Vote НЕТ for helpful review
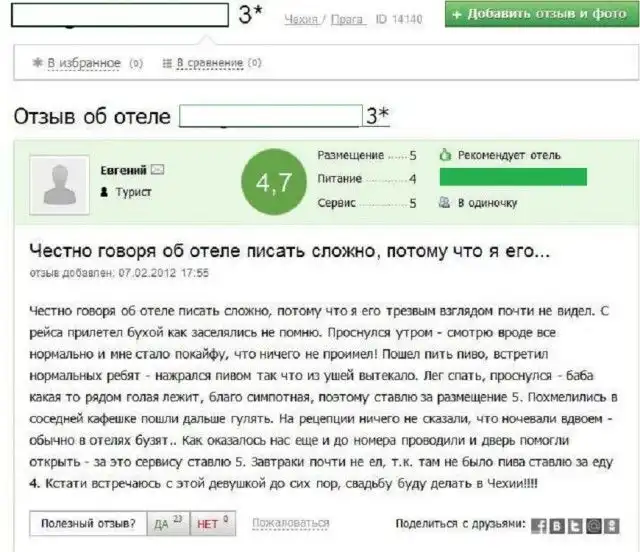640x552 pixels. [x=210, y=523]
